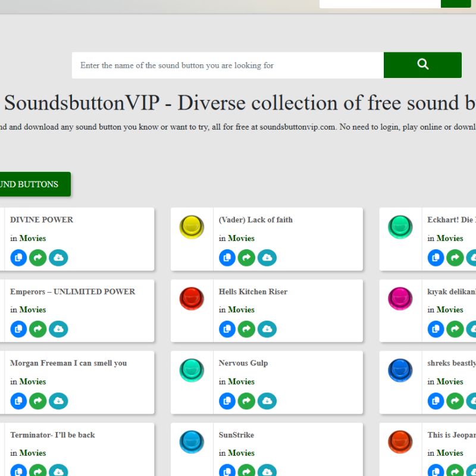Open Movies category under Vader Lack of faith
476x476 pixels.
(x=241, y=239)
